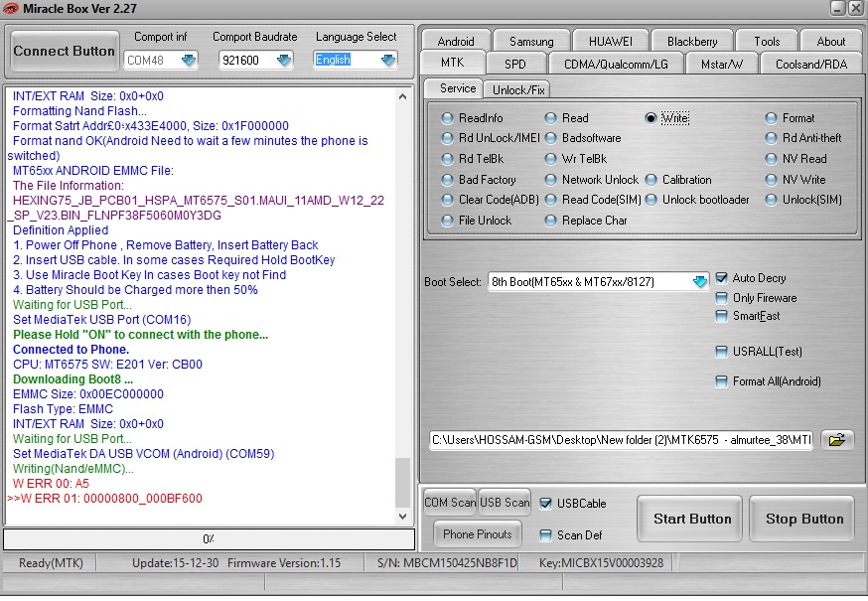Select the Format radio option
This screenshot has width=868, height=601.
(771, 118)
